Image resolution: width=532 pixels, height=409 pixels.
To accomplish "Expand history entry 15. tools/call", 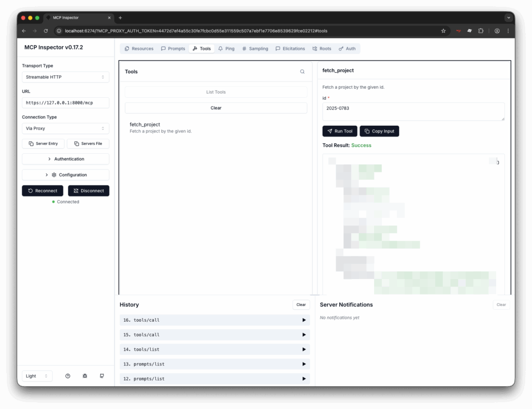I will [215, 335].
